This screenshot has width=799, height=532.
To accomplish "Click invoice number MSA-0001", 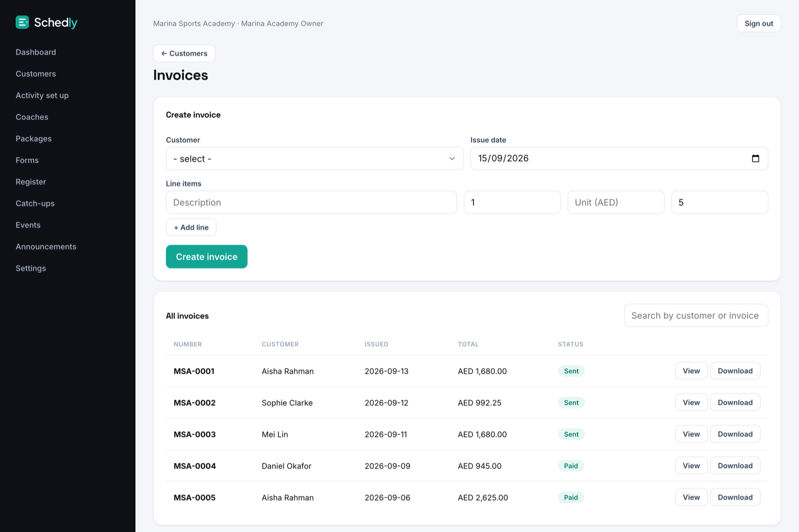I will [194, 371].
